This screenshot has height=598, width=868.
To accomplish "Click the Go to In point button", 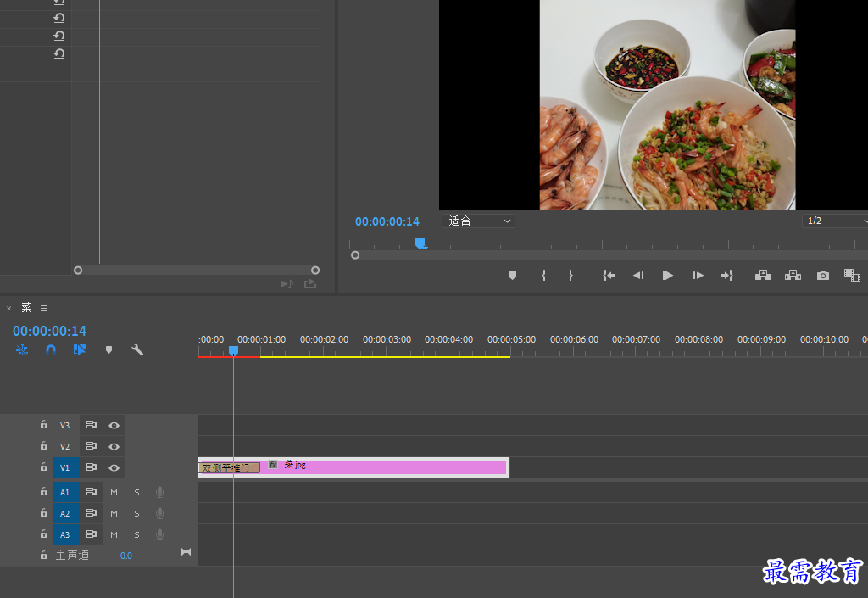I will pyautogui.click(x=609, y=275).
